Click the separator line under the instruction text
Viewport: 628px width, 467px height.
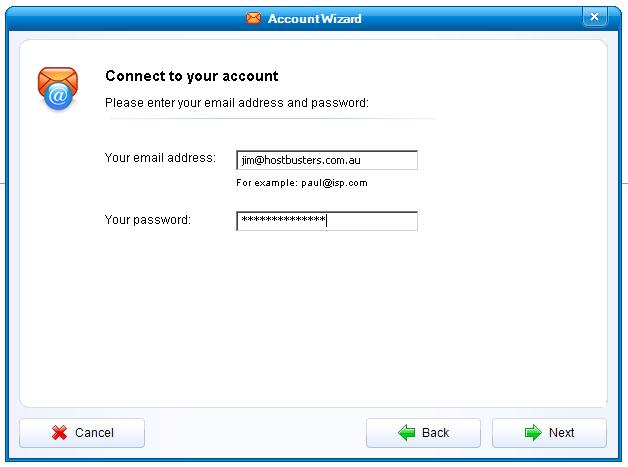tap(270, 119)
